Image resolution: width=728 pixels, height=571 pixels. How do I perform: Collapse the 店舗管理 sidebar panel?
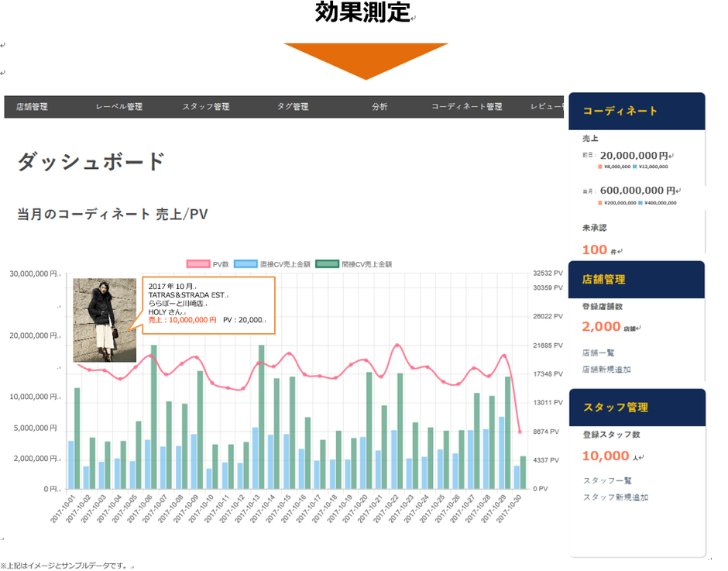605,280
